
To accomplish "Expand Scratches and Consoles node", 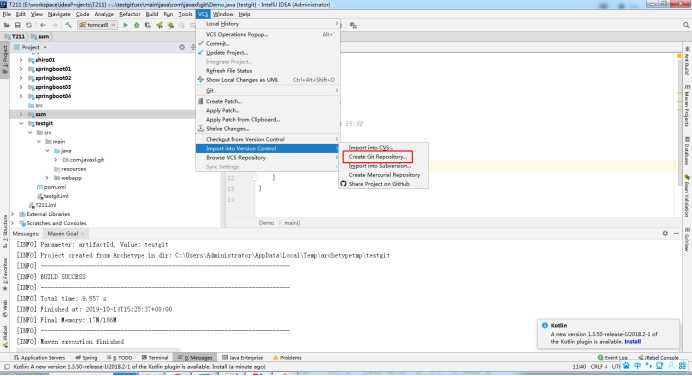I will [12, 223].
